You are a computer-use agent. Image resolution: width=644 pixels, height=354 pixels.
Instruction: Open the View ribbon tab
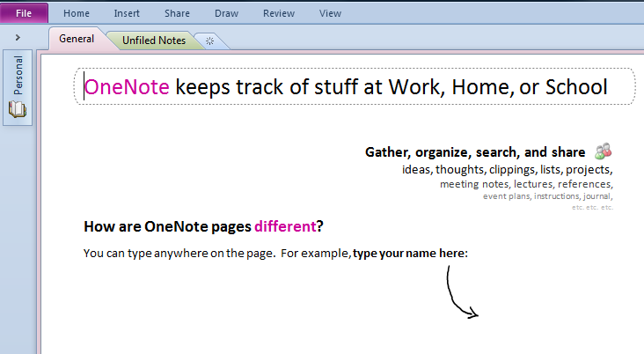click(x=330, y=13)
